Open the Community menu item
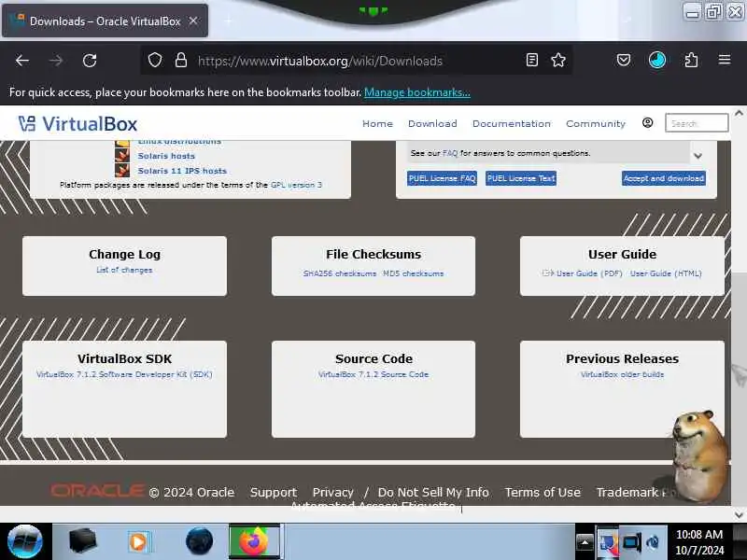This screenshot has width=747, height=560. pos(596,124)
